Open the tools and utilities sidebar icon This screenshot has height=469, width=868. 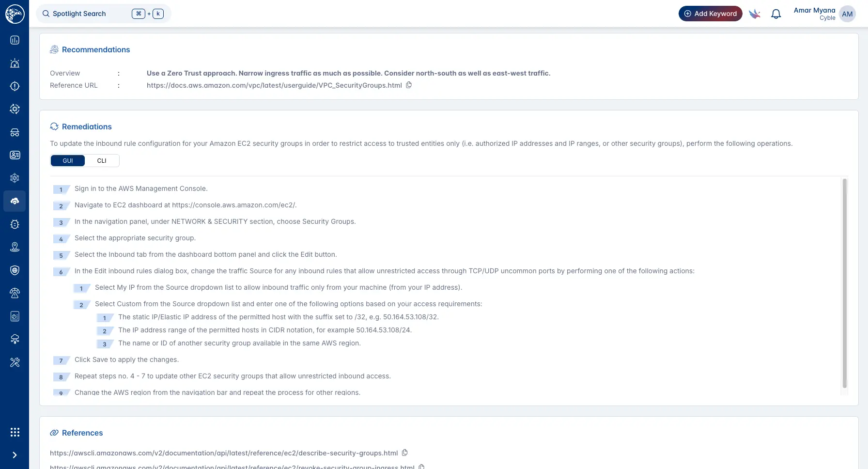[15, 362]
